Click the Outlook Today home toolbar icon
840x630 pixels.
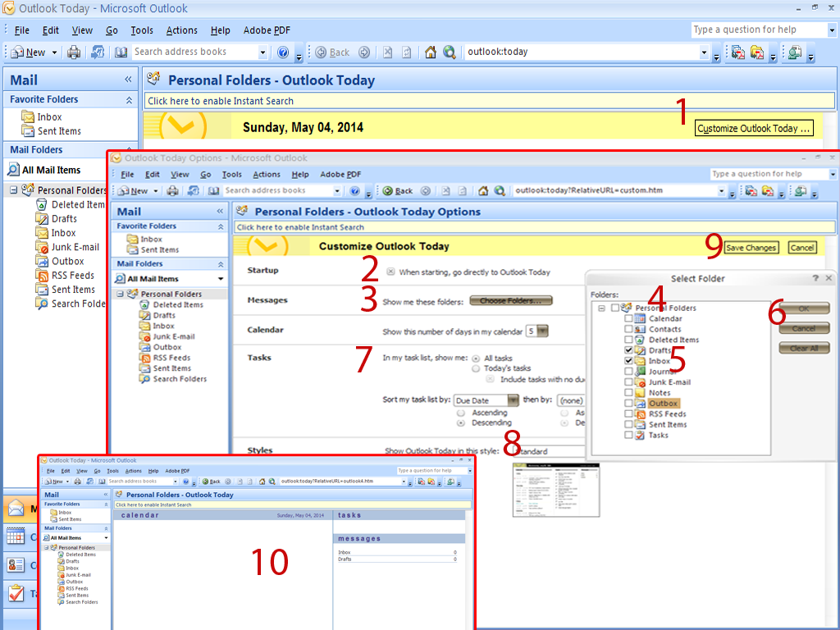(430, 52)
